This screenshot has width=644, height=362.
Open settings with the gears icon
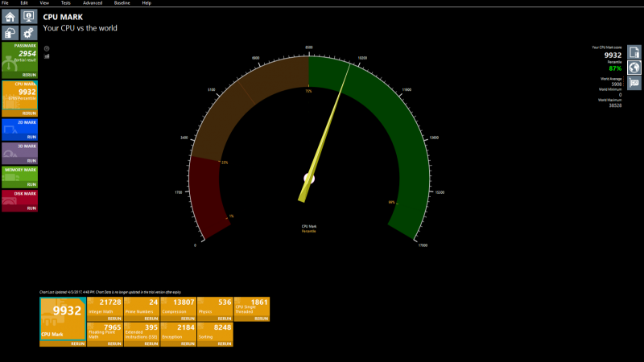click(28, 32)
